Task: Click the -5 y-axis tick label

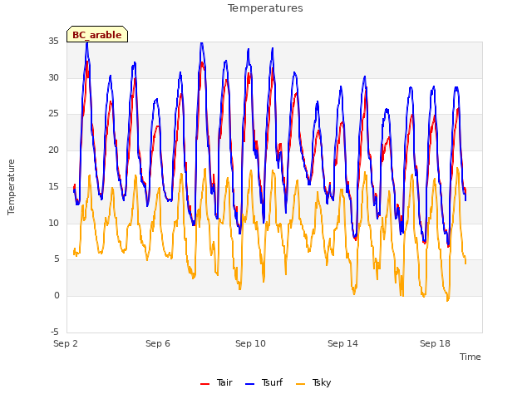Action: pos(55,332)
